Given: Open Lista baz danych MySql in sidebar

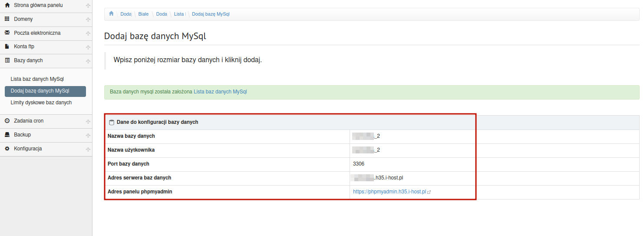Looking at the screenshot, I should (x=37, y=79).
